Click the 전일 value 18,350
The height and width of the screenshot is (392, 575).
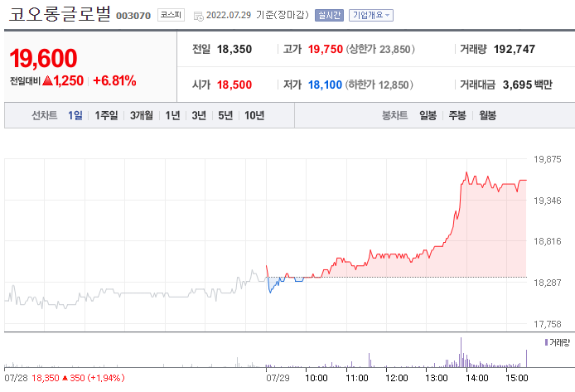pos(234,49)
